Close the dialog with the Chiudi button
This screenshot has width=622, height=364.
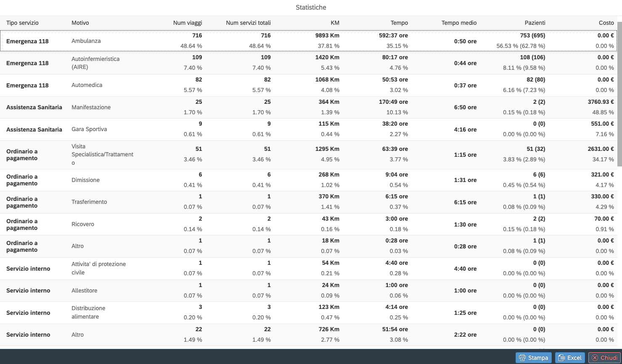coord(604,358)
